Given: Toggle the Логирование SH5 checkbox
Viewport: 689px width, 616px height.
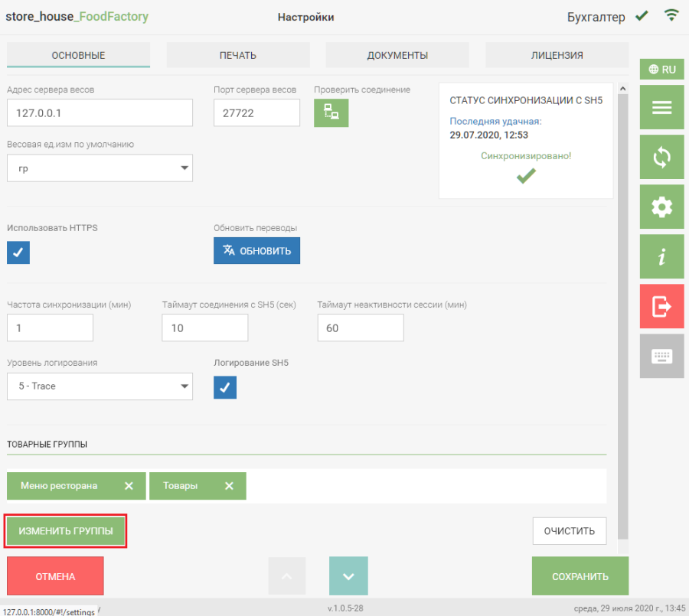Looking at the screenshot, I should point(225,387).
